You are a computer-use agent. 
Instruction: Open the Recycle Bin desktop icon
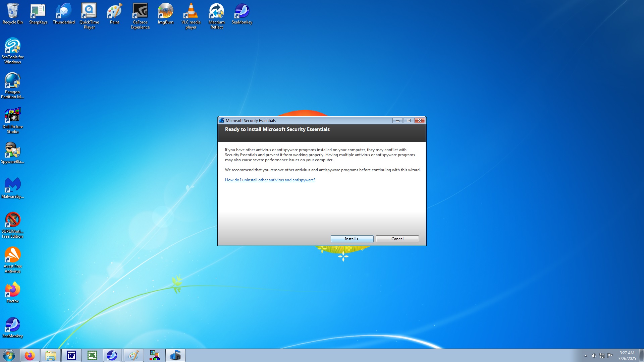pos(13,14)
